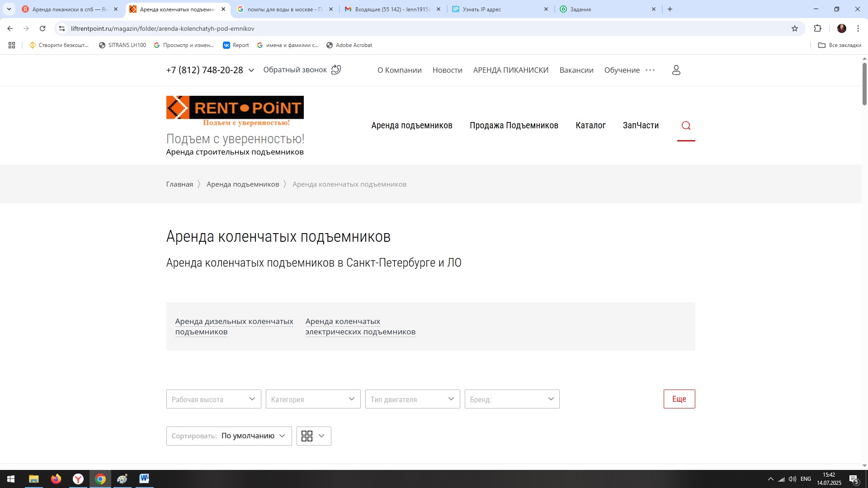Viewport: 868px width, 488px height.
Task: Open the Аренда подъемников main menu
Action: 412,126
